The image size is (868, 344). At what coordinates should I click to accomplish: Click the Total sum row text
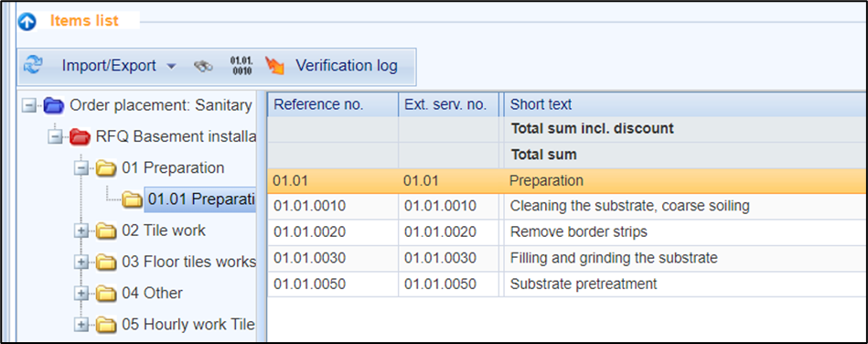tap(543, 155)
